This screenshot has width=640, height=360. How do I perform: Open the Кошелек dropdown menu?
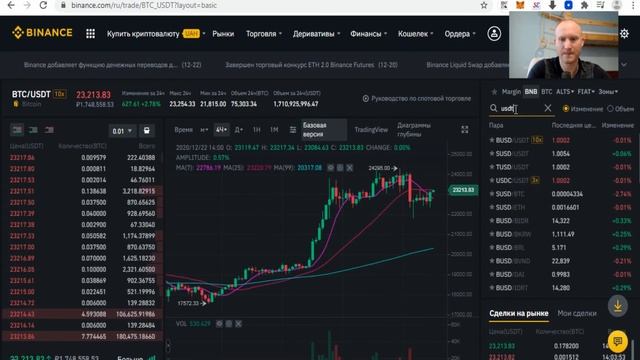[x=416, y=34]
